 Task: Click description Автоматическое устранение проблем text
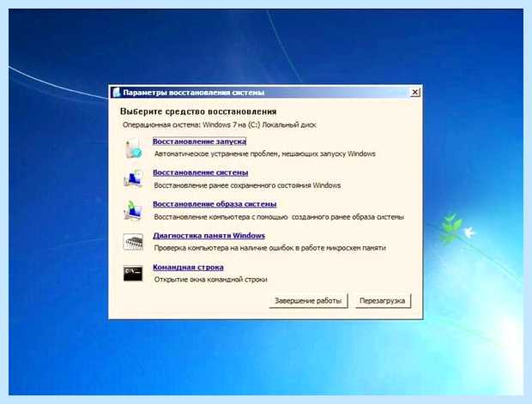[265, 154]
